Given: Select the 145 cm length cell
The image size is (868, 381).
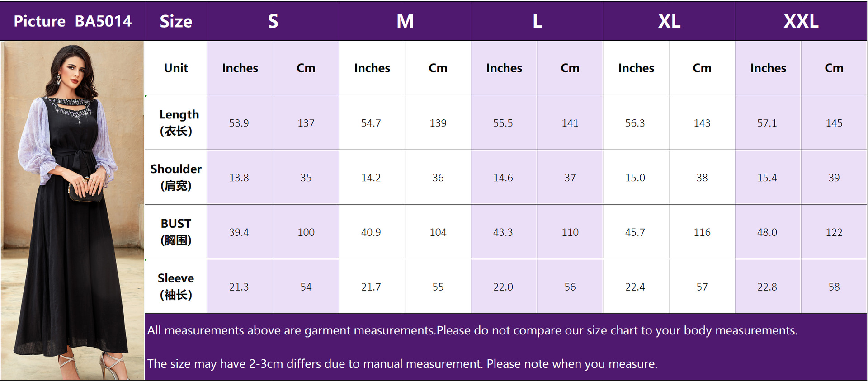Looking at the screenshot, I should [834, 123].
